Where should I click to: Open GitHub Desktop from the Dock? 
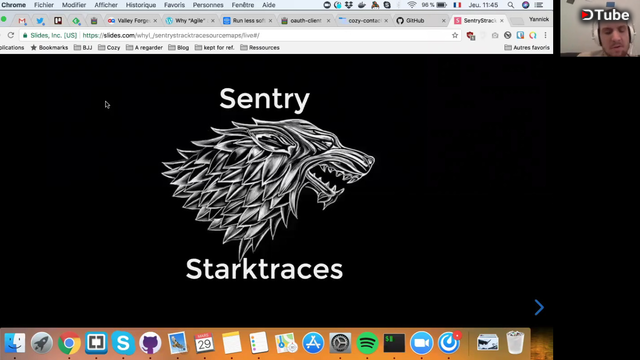(x=150, y=342)
